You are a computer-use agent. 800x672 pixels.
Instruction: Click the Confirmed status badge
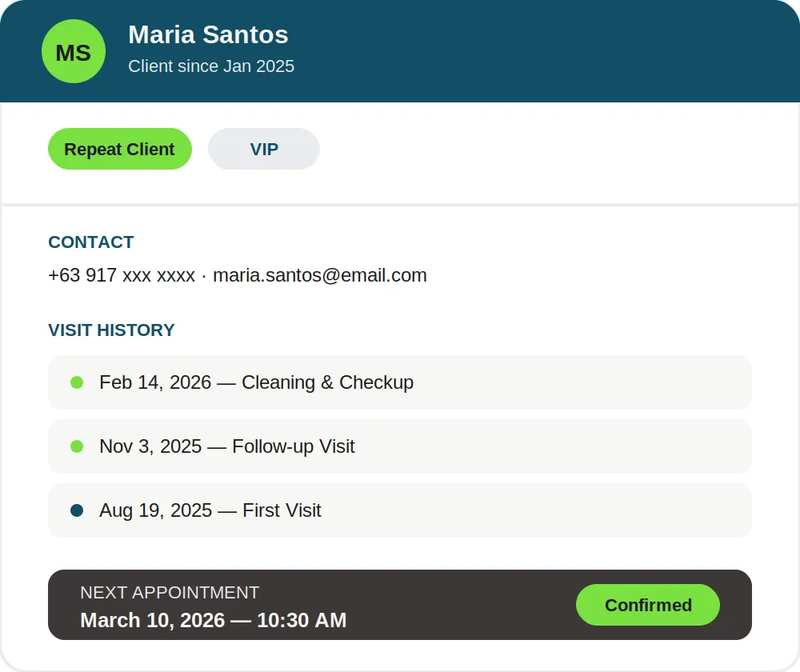click(648, 605)
